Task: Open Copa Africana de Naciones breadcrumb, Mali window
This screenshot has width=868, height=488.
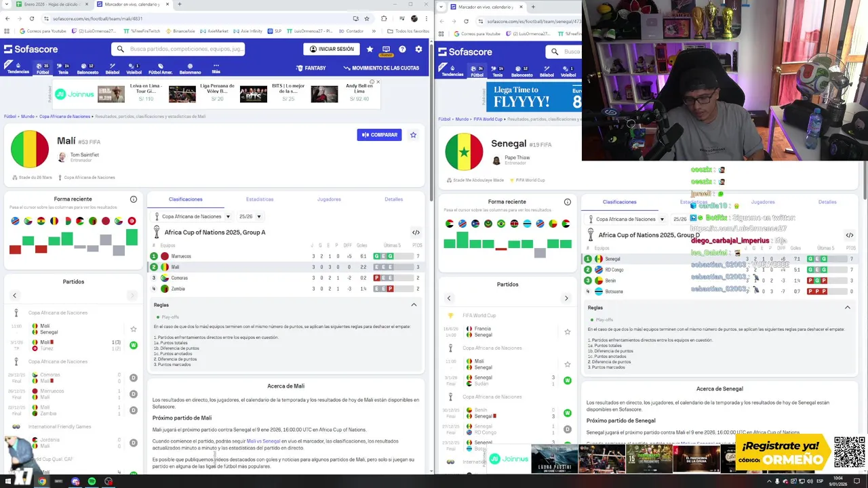Action: point(64,117)
